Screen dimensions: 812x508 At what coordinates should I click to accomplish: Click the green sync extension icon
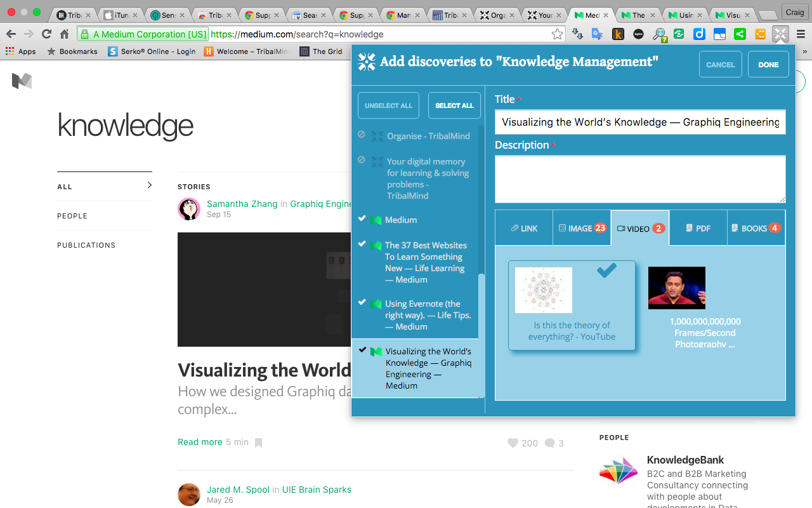(679, 34)
